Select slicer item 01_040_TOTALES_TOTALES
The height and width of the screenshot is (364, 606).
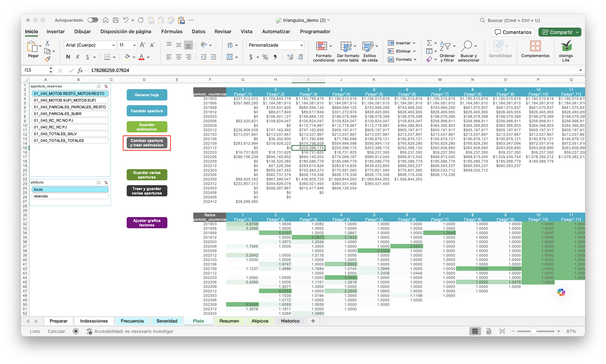tap(70, 141)
